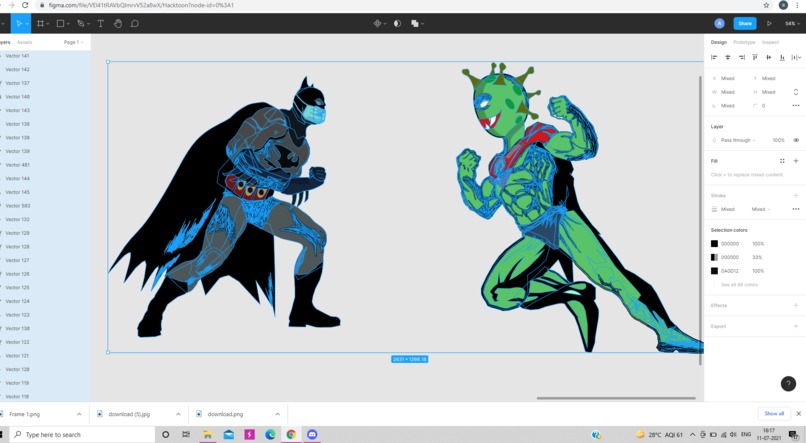The height and width of the screenshot is (443, 806).
Task: Click Show all downloads
Action: pos(774,414)
